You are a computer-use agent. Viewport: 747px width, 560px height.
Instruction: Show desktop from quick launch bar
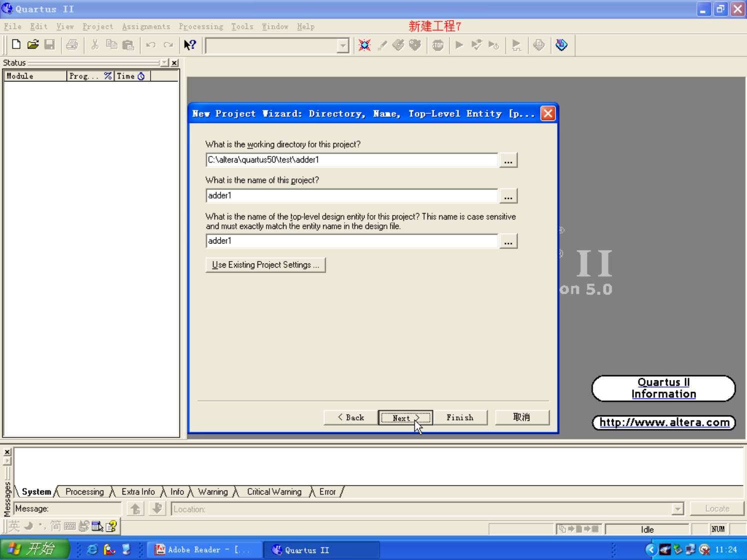pyautogui.click(x=126, y=549)
